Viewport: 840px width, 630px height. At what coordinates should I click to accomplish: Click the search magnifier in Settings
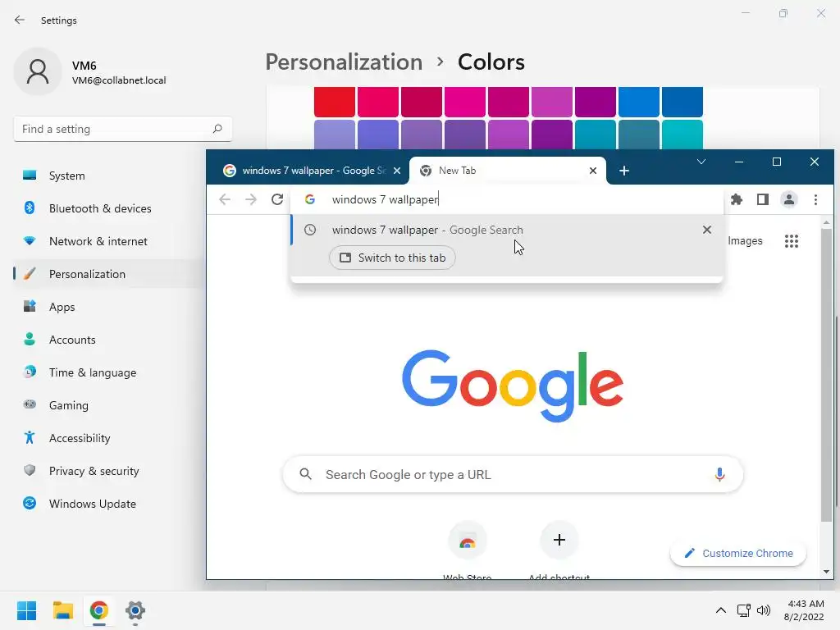coord(217,129)
